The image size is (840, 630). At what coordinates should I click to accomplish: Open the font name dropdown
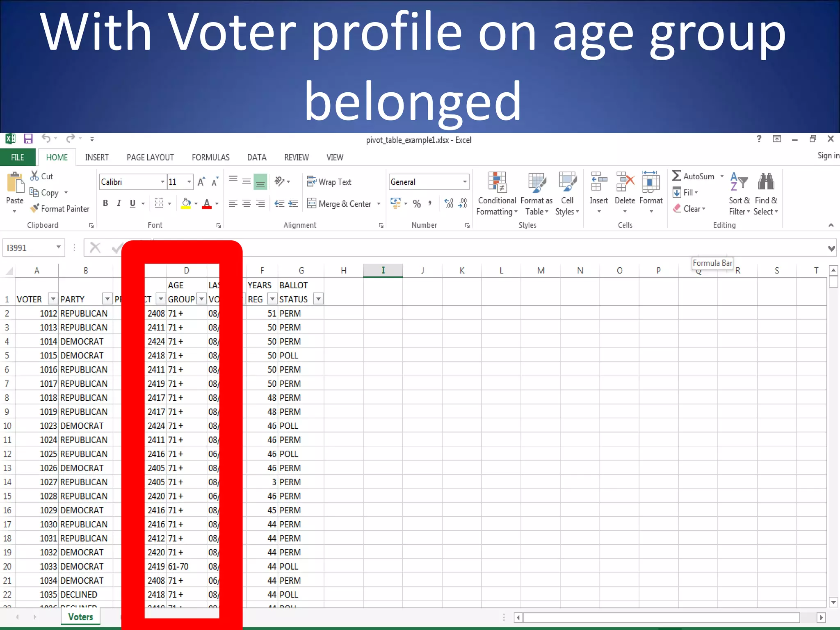[x=162, y=182]
